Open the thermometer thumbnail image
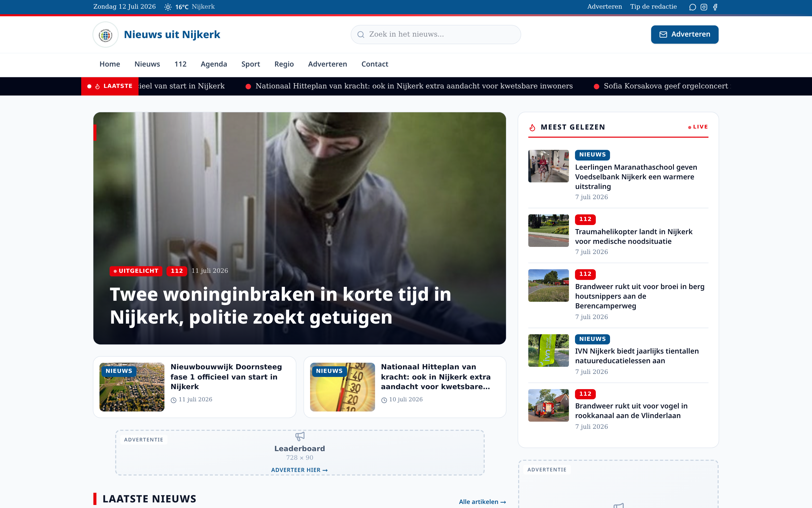Screen dimensions: 812x508 tap(342, 387)
